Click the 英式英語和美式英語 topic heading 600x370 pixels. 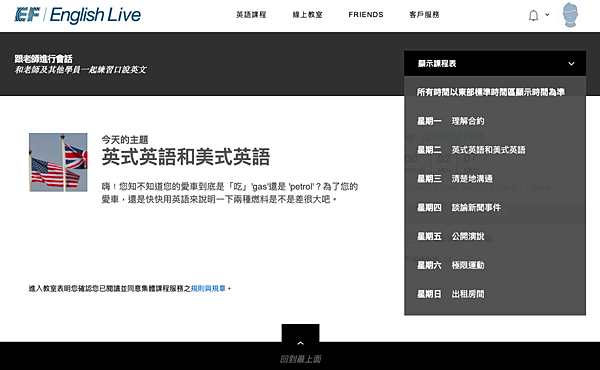click(186, 157)
